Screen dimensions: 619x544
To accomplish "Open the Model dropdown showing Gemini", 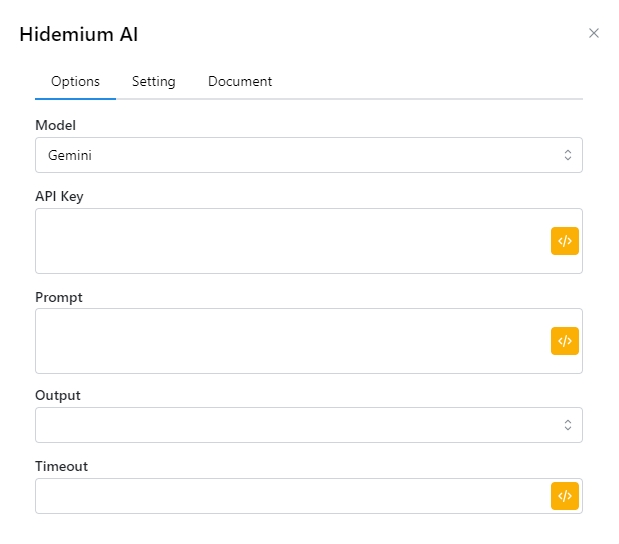I will [300, 155].
